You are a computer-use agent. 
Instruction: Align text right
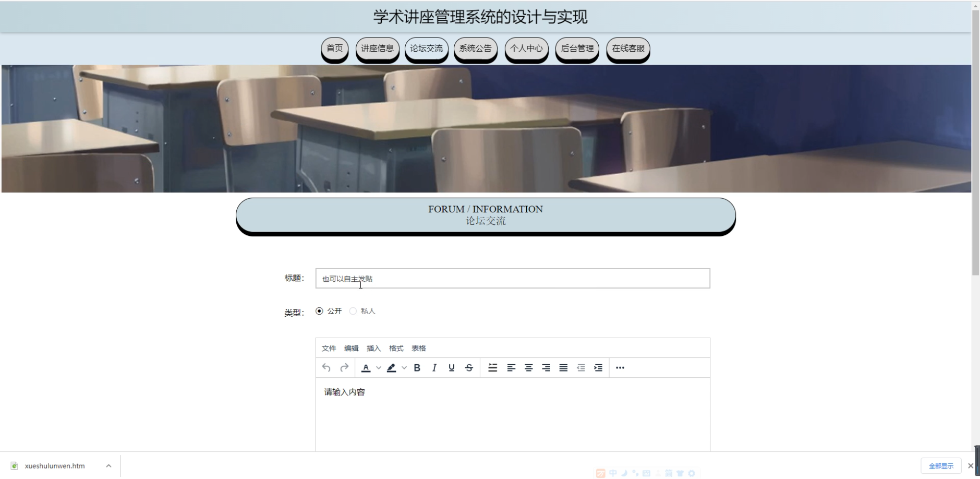(546, 368)
